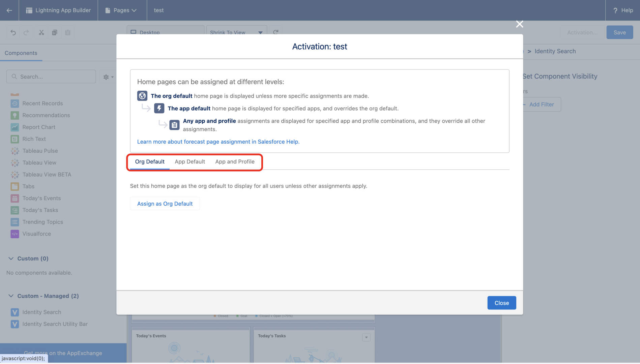
Task: Click the Rich Text component label
Action: 34,139
